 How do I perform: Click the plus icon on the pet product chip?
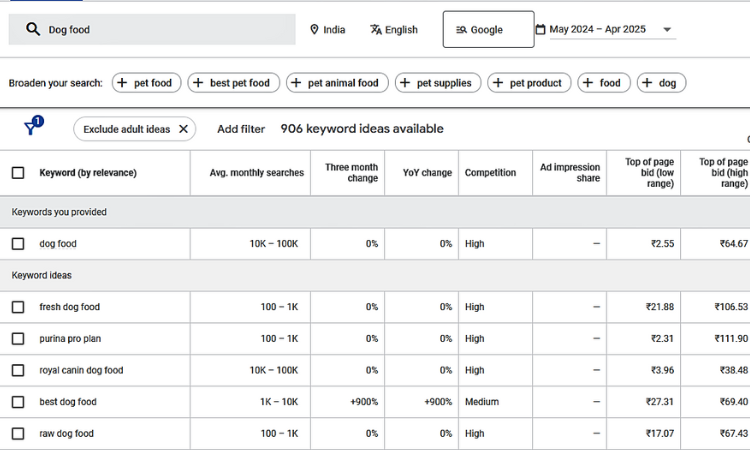(498, 83)
